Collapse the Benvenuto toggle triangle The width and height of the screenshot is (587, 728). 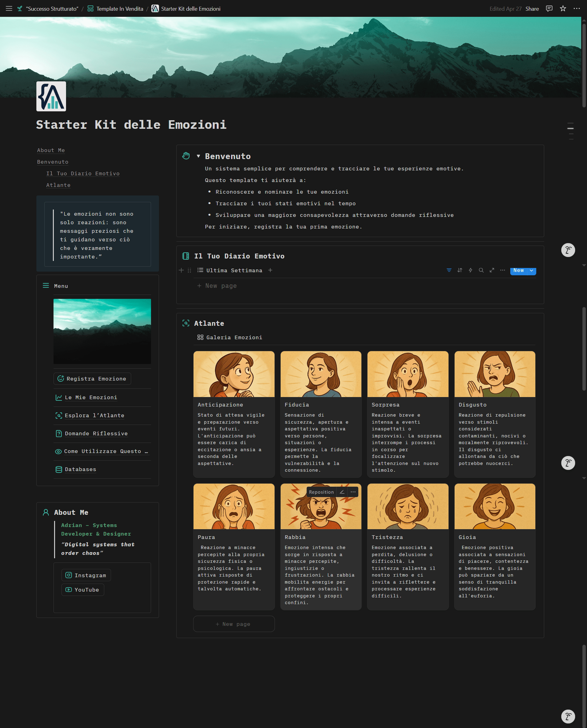[198, 156]
